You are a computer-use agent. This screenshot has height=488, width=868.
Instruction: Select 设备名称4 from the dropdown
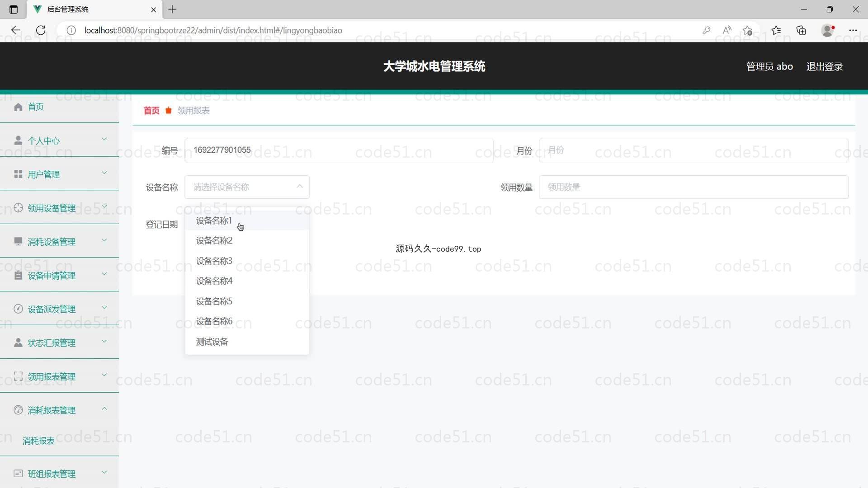click(247, 281)
